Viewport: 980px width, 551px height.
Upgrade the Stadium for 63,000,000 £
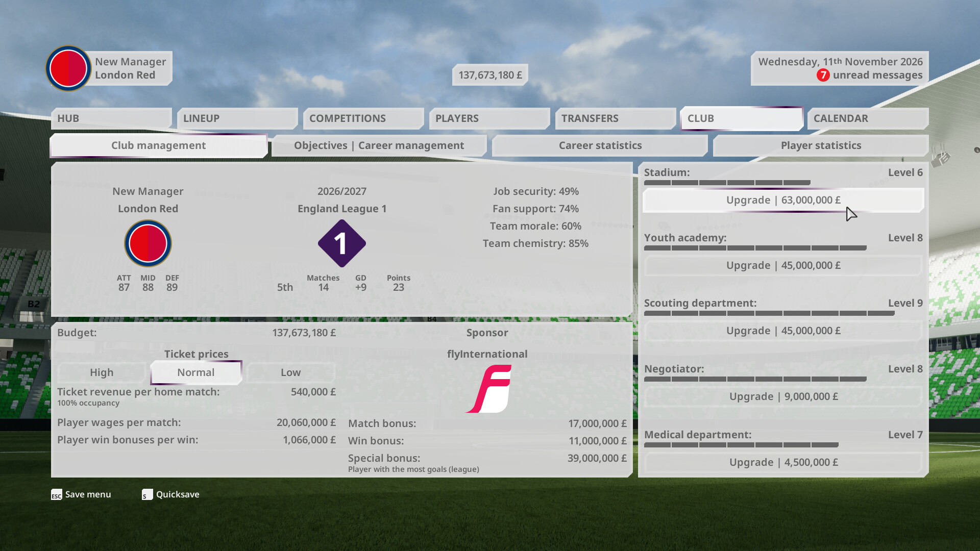point(783,200)
